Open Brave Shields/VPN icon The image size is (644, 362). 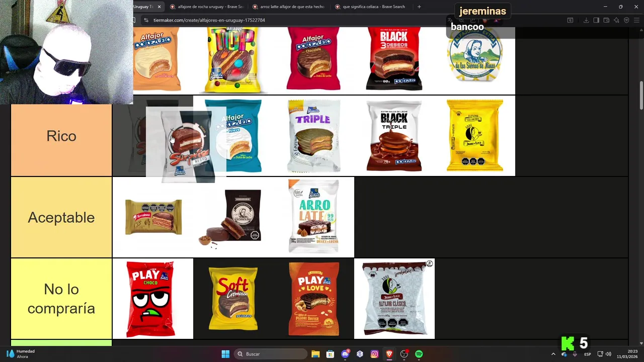pyautogui.click(x=626, y=20)
